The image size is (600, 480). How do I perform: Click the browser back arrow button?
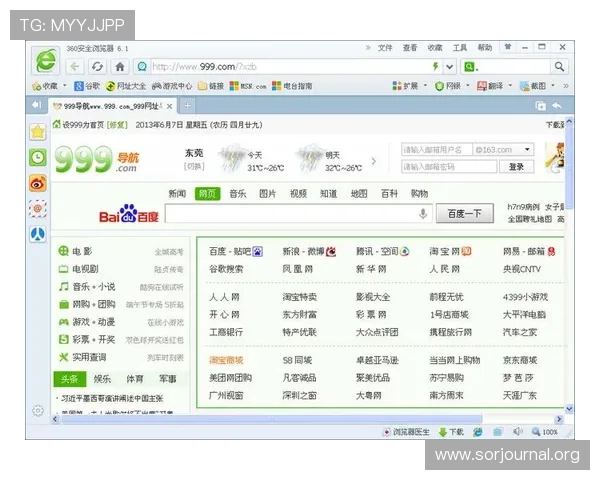73,67
